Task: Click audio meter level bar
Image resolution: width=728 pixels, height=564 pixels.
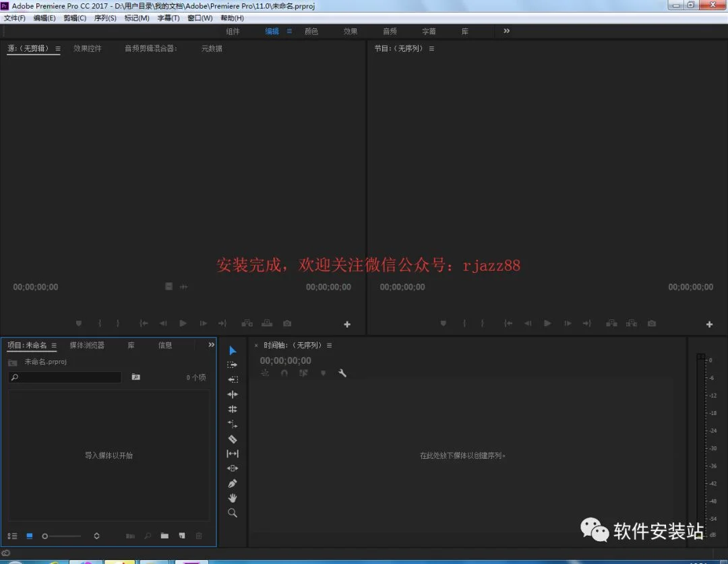Action: (700, 446)
